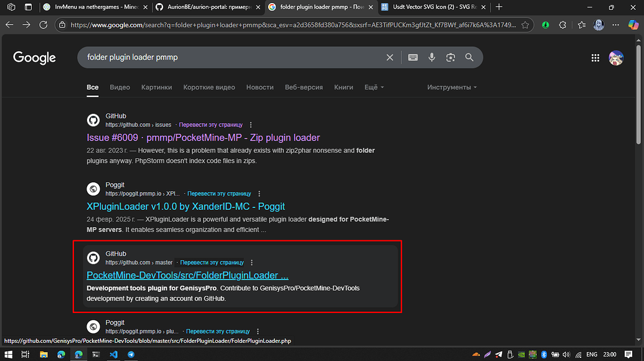This screenshot has width=644, height=361.
Task: Activate voice search with the microphone icon
Action: pyautogui.click(x=432, y=57)
